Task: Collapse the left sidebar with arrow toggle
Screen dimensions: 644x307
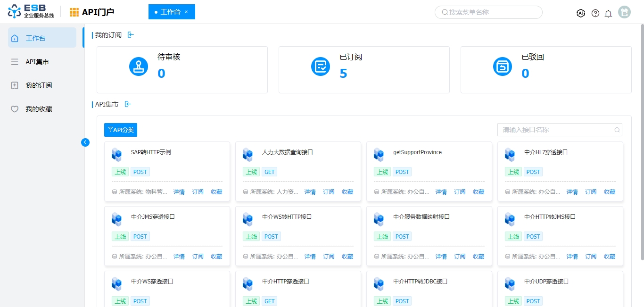Action: point(85,142)
